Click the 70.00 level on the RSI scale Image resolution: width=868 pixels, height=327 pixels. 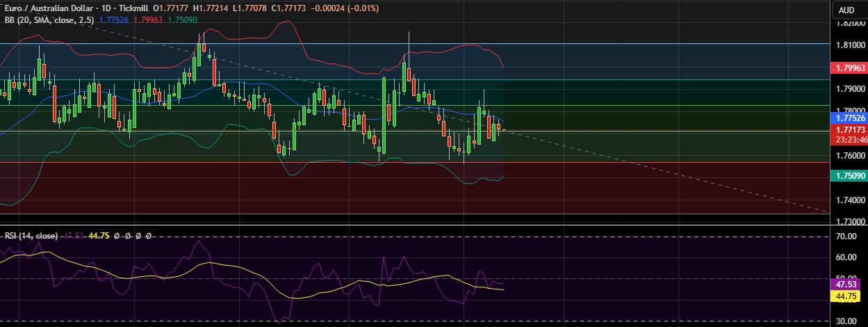[846, 237]
